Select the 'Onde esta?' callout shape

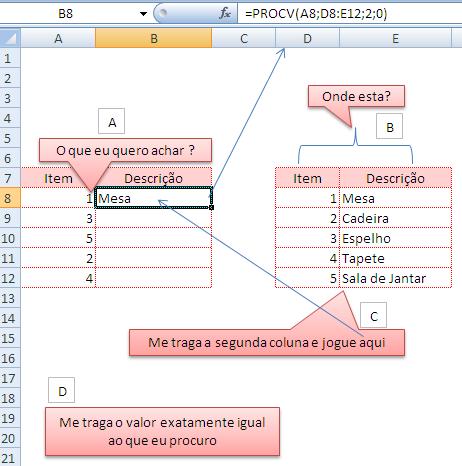[x=356, y=96]
